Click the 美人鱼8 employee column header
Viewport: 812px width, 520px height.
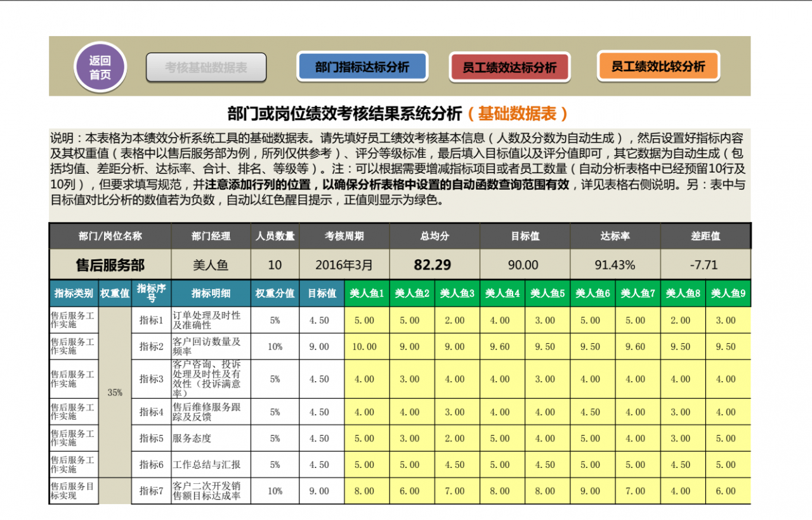tap(683, 294)
